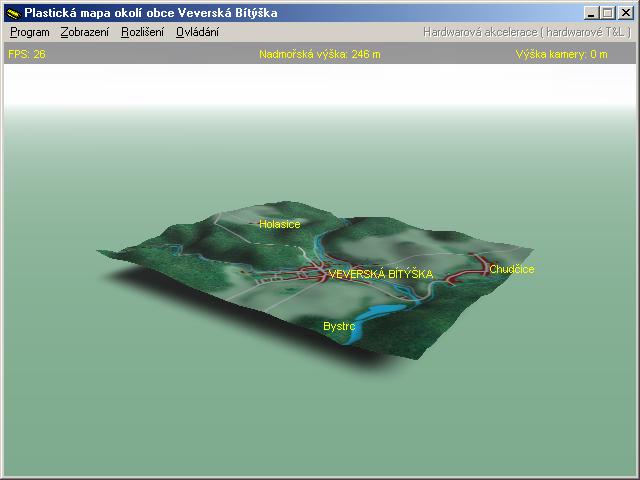Click the Výška kamery readout
The height and width of the screenshot is (480, 640).
[561, 54]
